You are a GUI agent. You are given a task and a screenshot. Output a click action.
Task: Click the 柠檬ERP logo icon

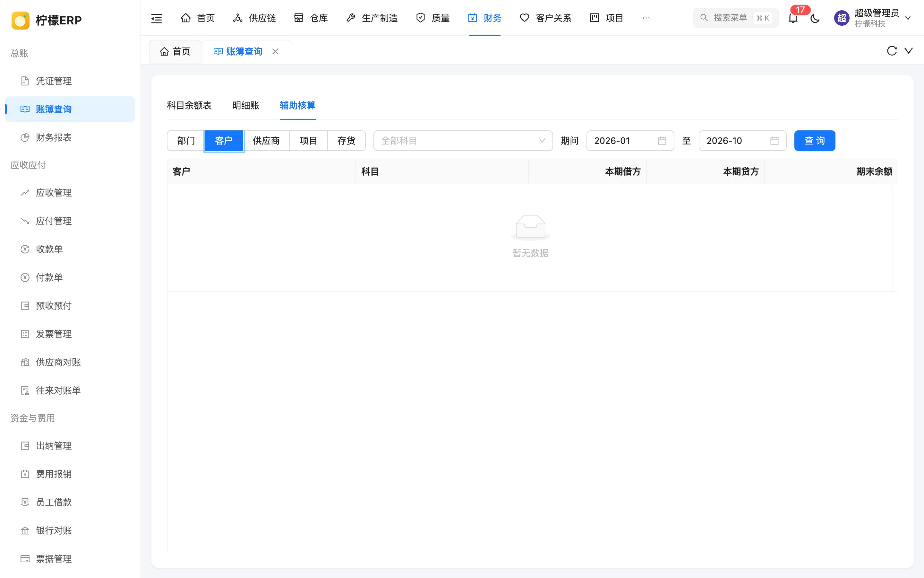tap(21, 20)
